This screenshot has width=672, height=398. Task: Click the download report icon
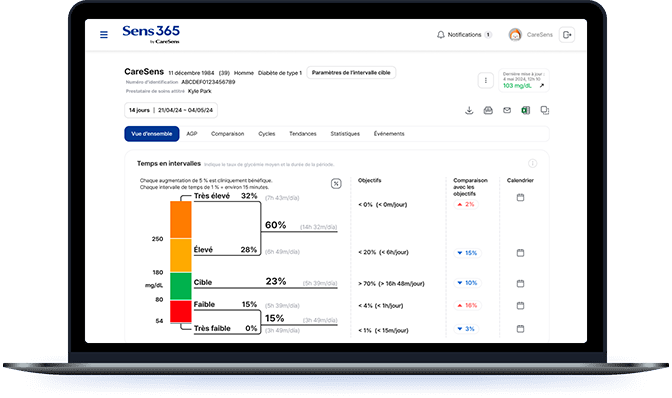(x=469, y=111)
